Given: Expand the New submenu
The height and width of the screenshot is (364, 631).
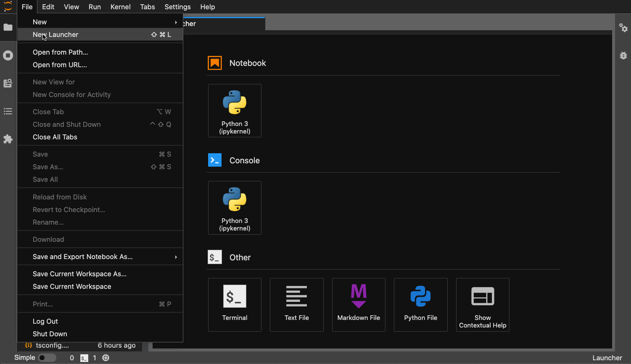Looking at the screenshot, I should pos(100,21).
